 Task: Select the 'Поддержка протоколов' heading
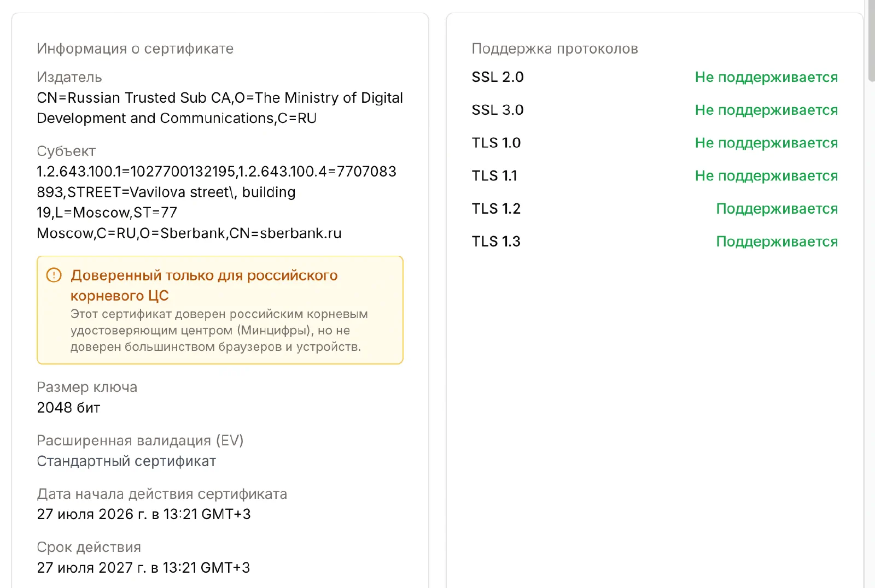pyautogui.click(x=555, y=49)
